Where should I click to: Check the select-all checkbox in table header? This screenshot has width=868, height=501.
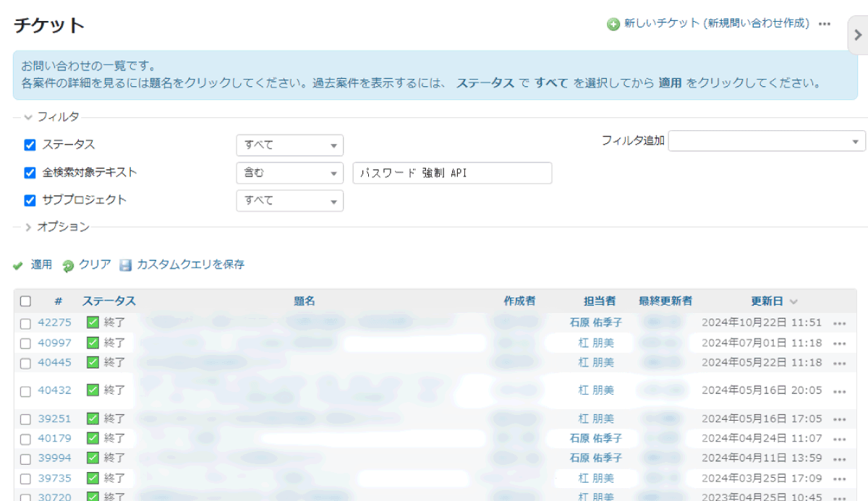tap(25, 301)
